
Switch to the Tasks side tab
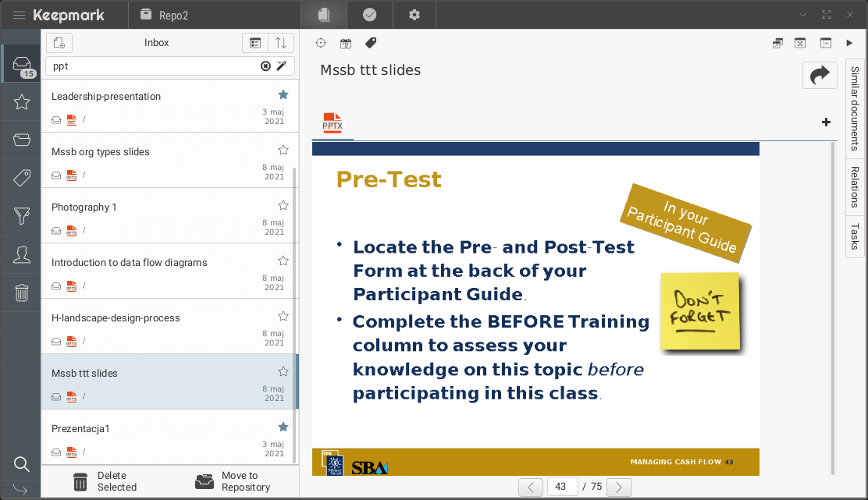[855, 236]
